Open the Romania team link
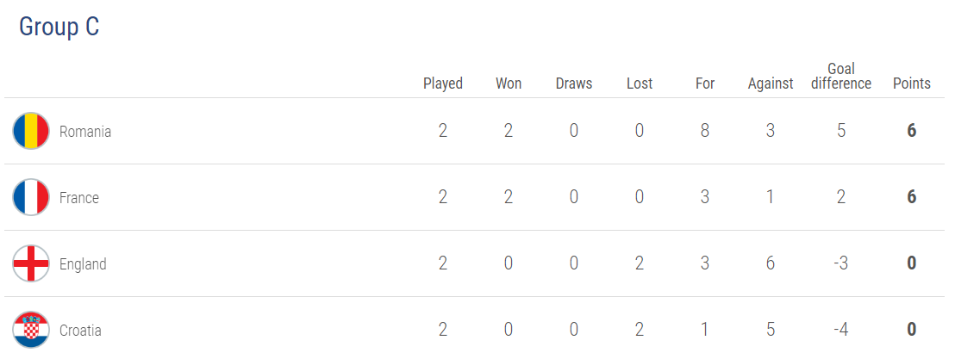Image resolution: width=980 pixels, height=359 pixels. coord(85,132)
